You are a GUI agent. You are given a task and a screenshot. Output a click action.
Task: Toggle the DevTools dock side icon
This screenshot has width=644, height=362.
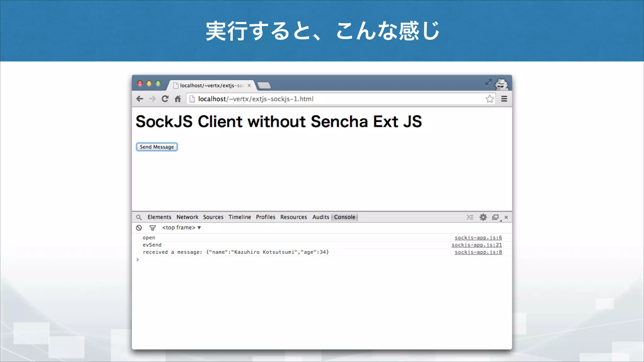pyautogui.click(x=496, y=217)
